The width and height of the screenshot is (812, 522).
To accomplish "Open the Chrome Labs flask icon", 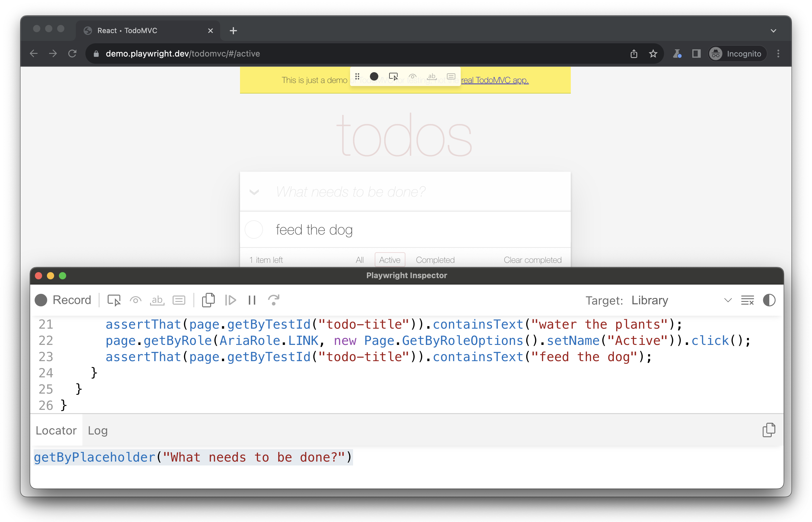I will 677,54.
